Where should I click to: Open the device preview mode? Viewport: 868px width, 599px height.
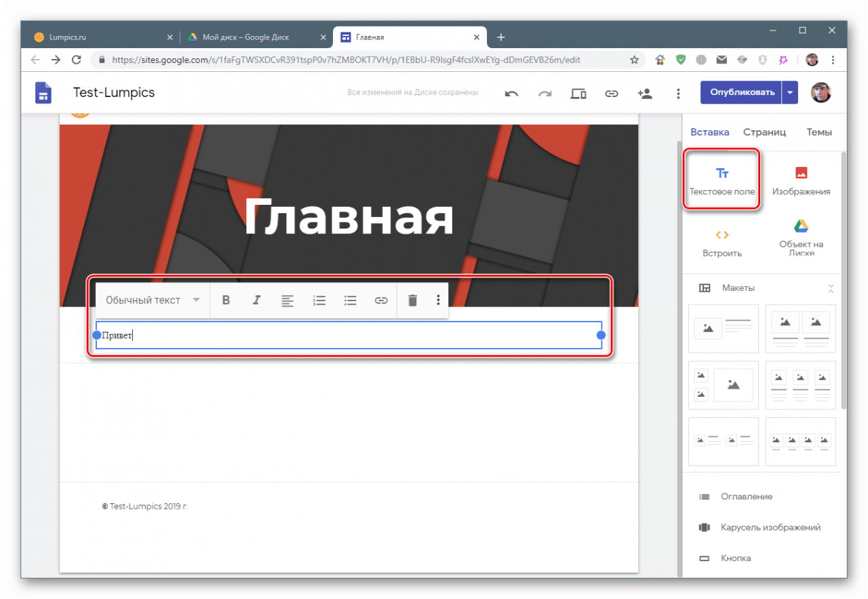point(578,94)
